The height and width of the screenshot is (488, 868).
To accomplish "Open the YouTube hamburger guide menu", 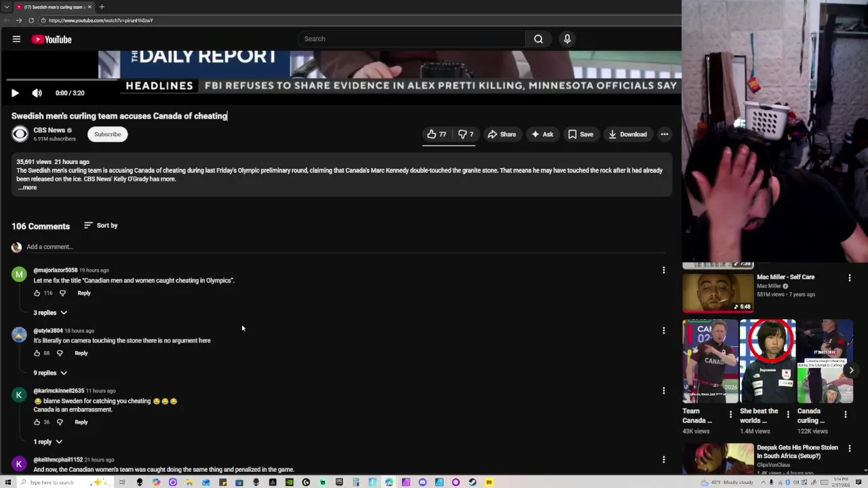I will click(x=16, y=39).
